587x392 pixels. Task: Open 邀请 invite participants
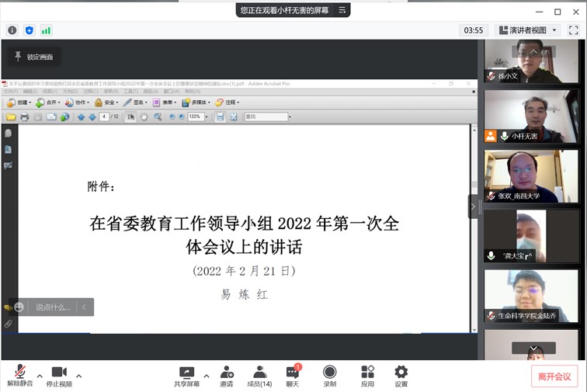(227, 376)
